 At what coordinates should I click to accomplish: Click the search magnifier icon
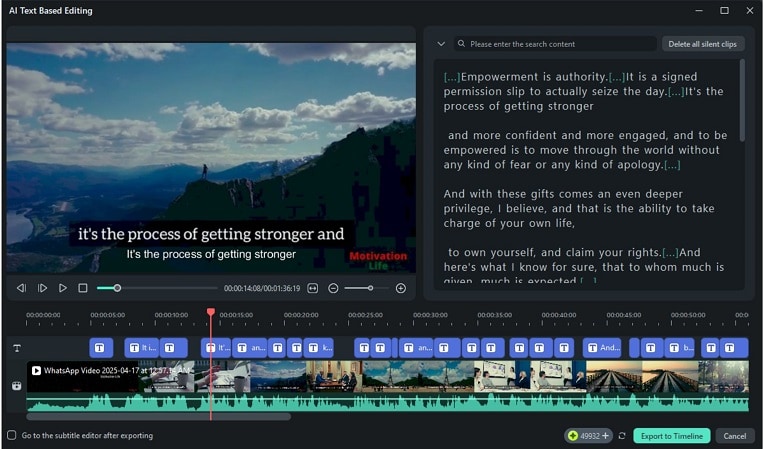click(461, 44)
